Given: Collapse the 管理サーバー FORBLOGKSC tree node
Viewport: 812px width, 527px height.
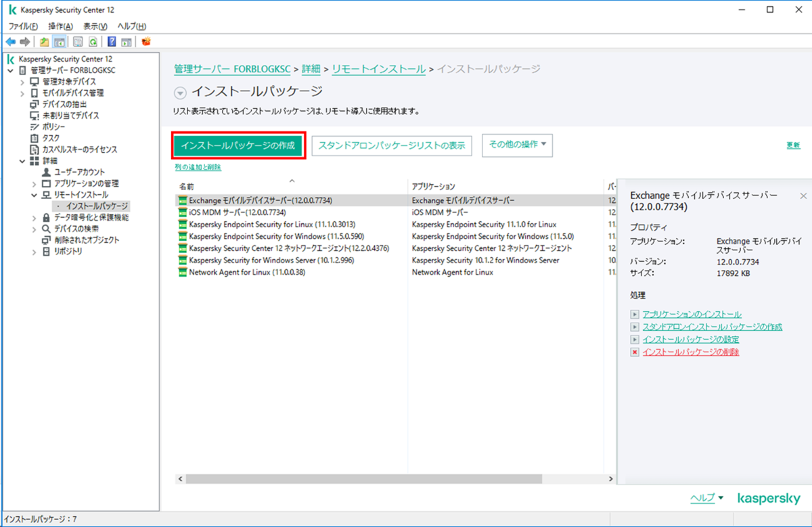Looking at the screenshot, I should 10,70.
